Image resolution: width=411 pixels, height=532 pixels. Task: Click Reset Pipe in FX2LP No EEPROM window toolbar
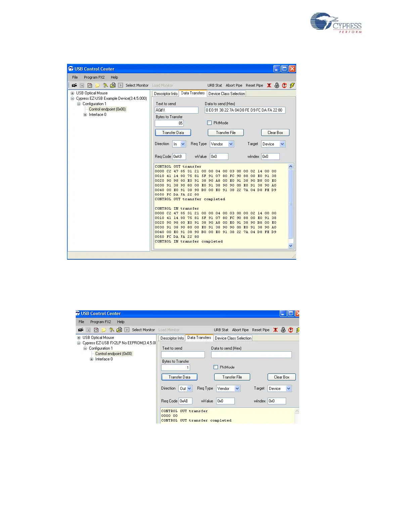pos(261,330)
